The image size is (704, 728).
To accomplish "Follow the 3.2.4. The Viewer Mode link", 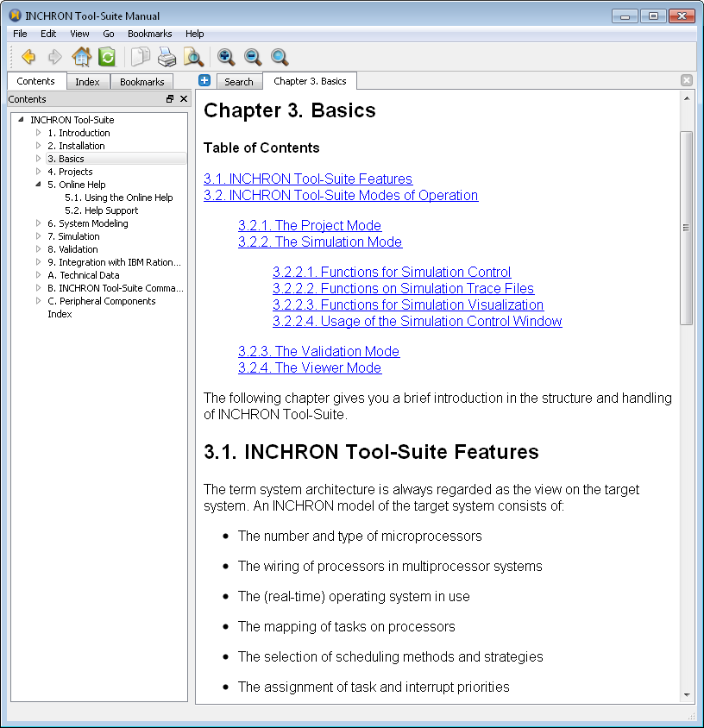I will 310,367.
